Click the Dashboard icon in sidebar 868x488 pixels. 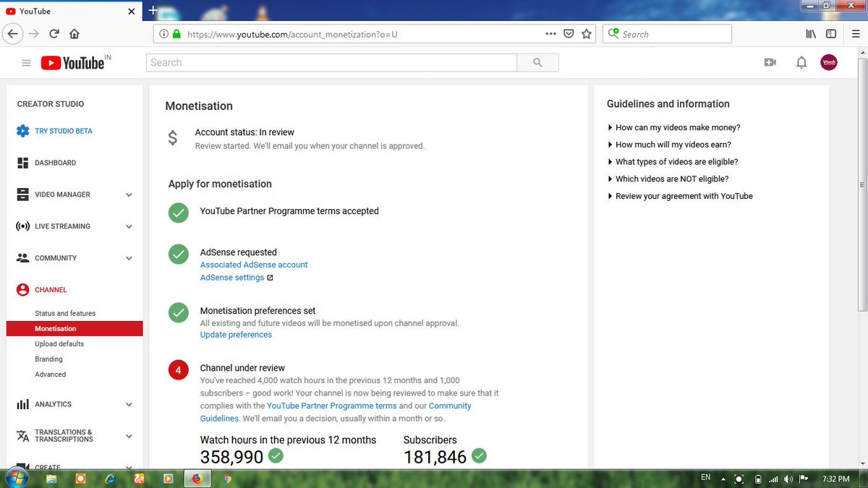pos(22,163)
